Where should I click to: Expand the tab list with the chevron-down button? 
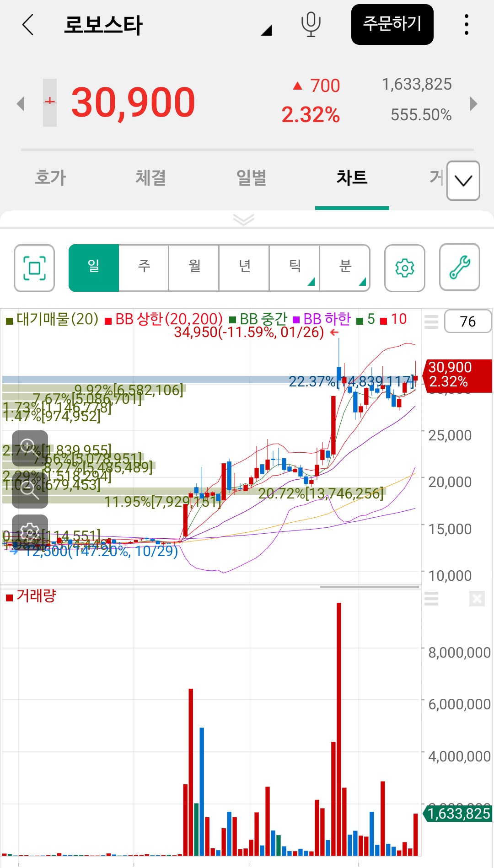point(463,181)
